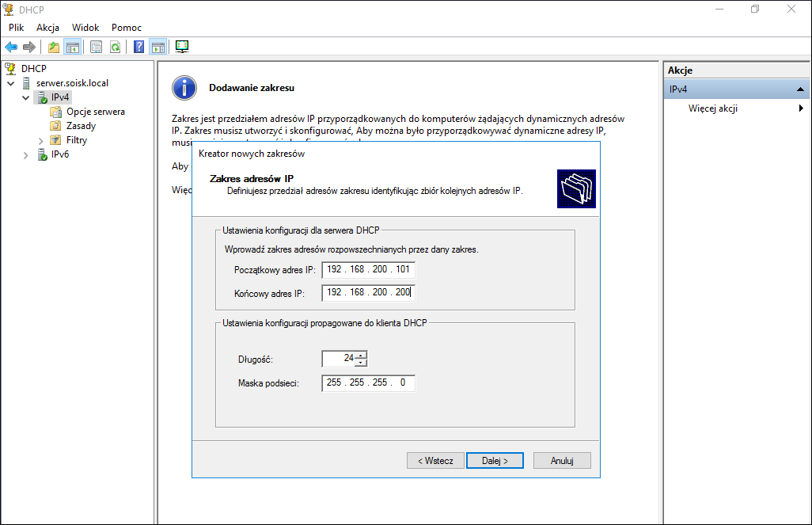This screenshot has height=525, width=812.
Task: Click the Długość value field
Action: tap(339, 359)
